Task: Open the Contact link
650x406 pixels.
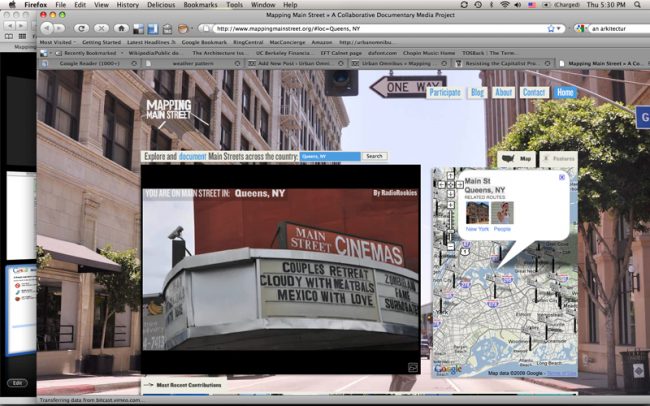Action: click(x=534, y=92)
